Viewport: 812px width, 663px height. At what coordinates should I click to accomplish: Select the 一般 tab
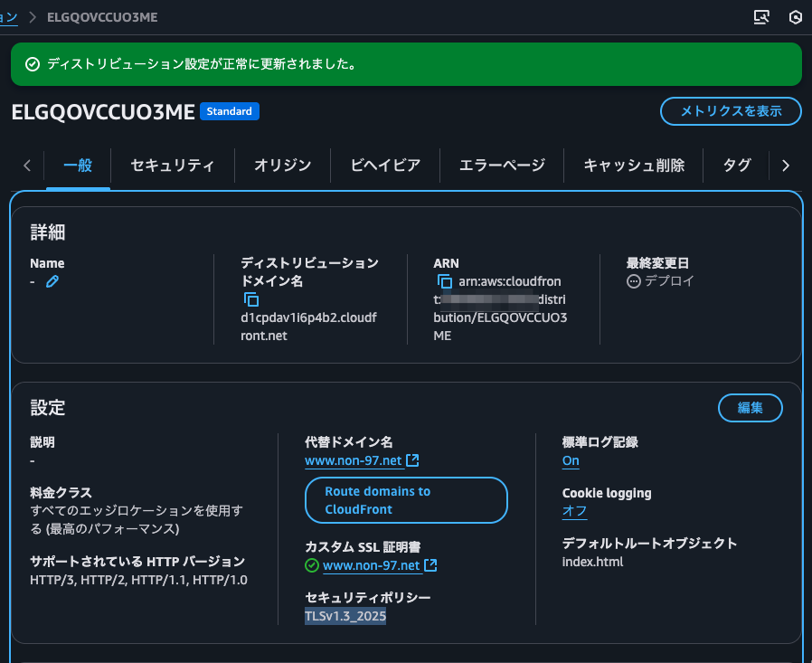pyautogui.click(x=78, y=166)
